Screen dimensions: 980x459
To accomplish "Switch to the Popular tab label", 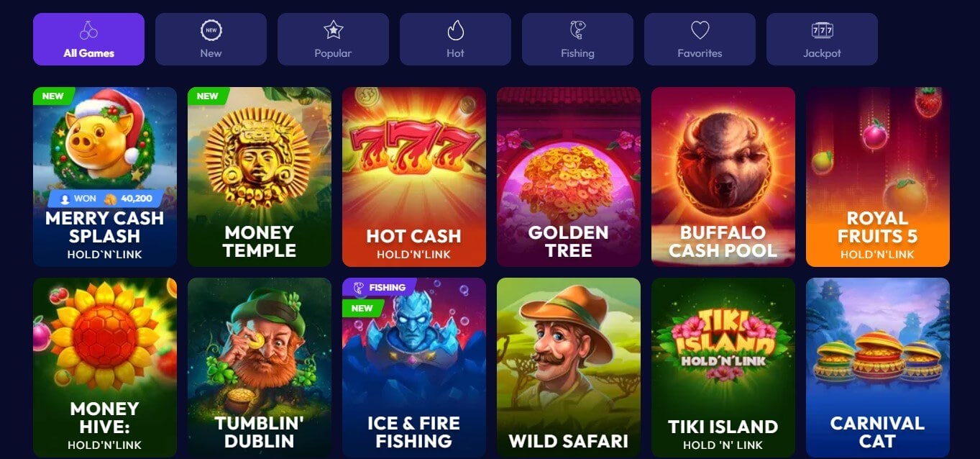I will pos(333,53).
